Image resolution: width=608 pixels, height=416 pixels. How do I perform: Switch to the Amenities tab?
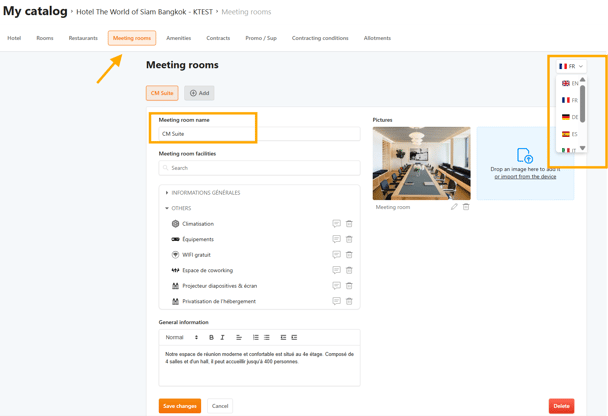178,38
